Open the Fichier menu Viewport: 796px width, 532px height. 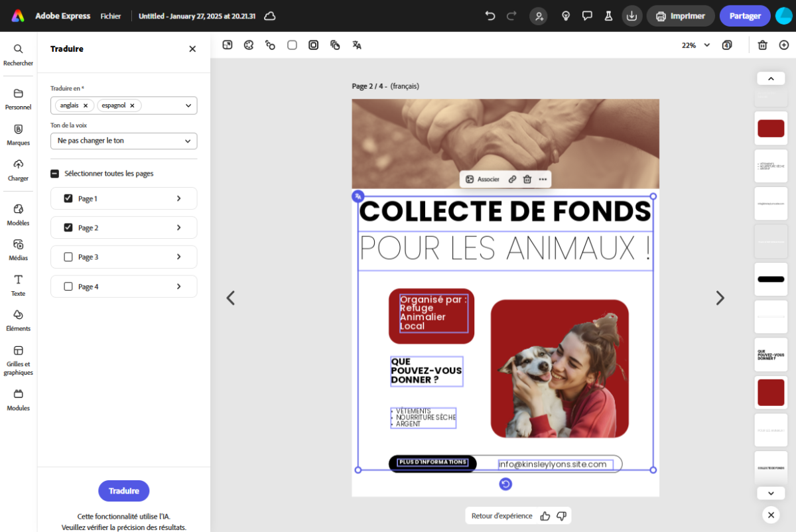[x=111, y=16]
